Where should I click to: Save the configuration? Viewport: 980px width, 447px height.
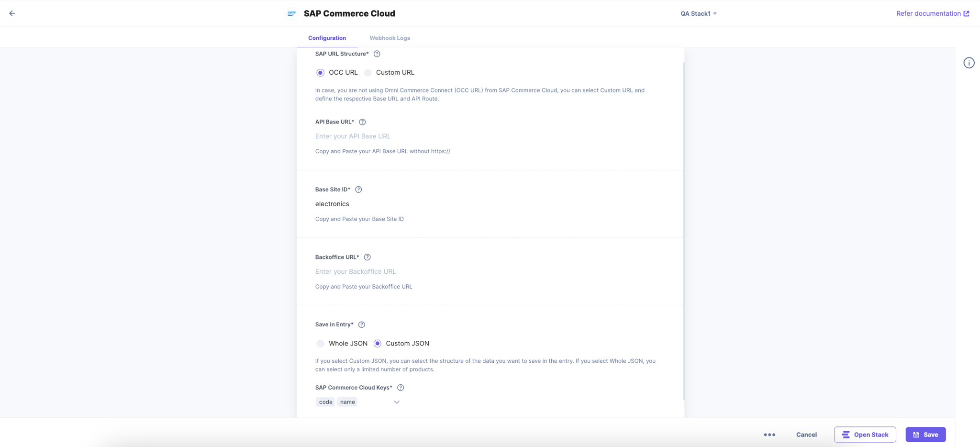pyautogui.click(x=925, y=435)
